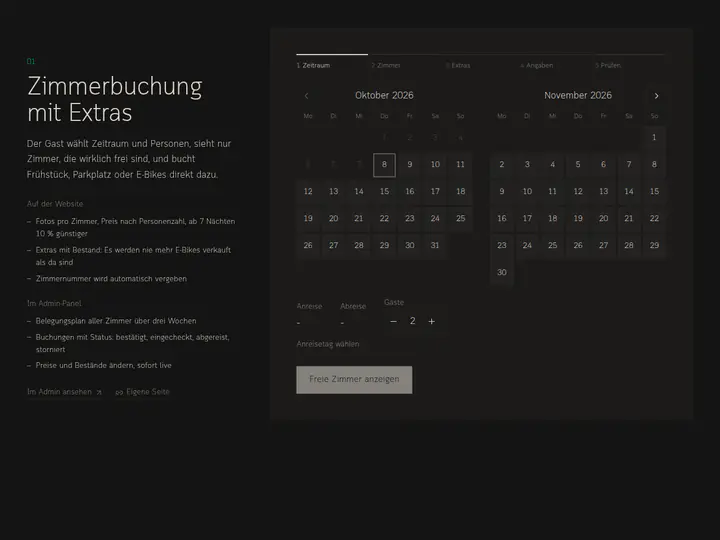This screenshot has width=720, height=540.
Task: Click Anreise date field
Action: pyautogui.click(x=309, y=315)
